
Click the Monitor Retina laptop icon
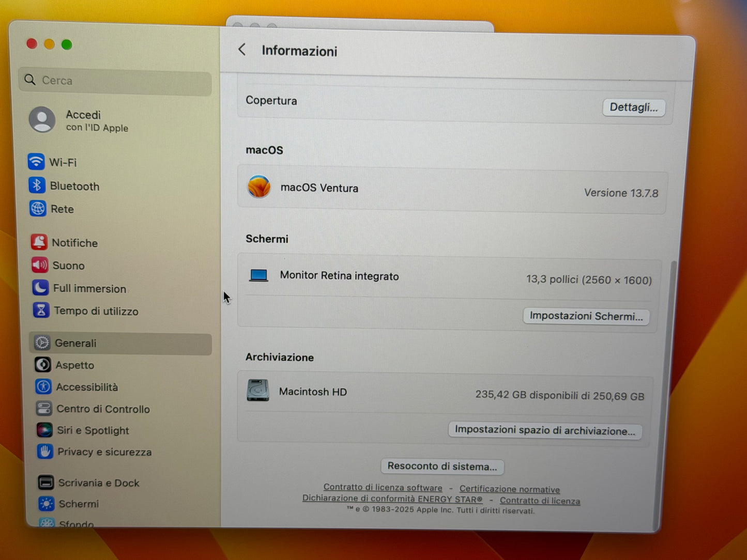coord(258,275)
